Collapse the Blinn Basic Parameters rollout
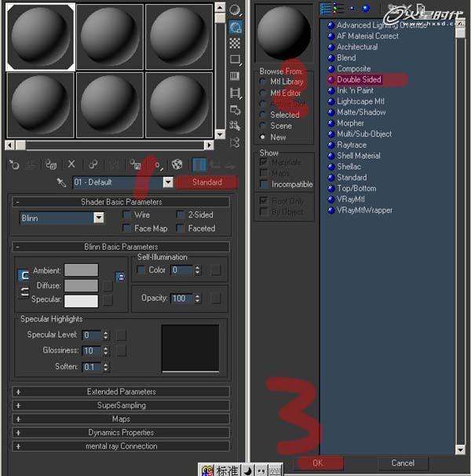Image resolution: width=471 pixels, height=476 pixels. point(121,247)
